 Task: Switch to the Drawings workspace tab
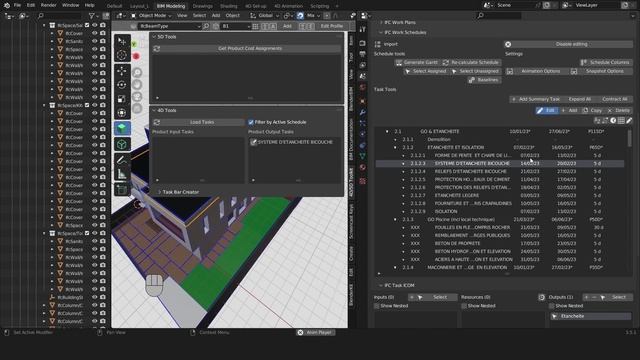(202, 6)
